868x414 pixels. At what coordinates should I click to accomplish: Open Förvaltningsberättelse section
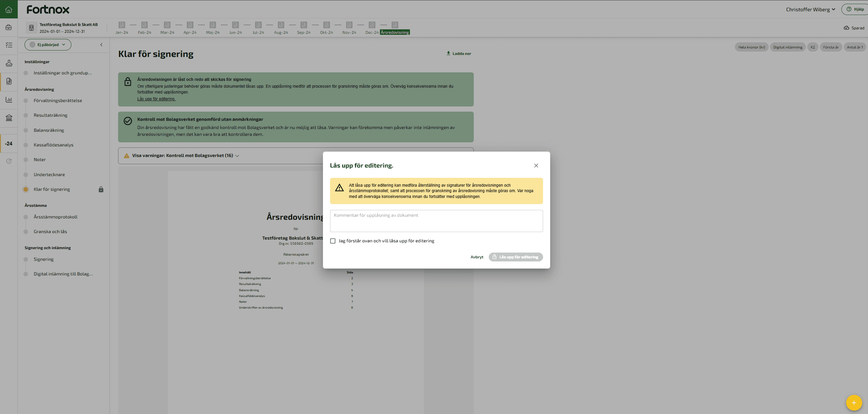coord(58,101)
